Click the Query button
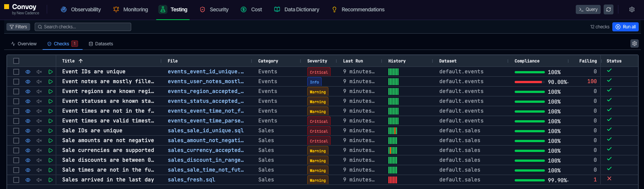The image size is (644, 189). click(x=588, y=9)
